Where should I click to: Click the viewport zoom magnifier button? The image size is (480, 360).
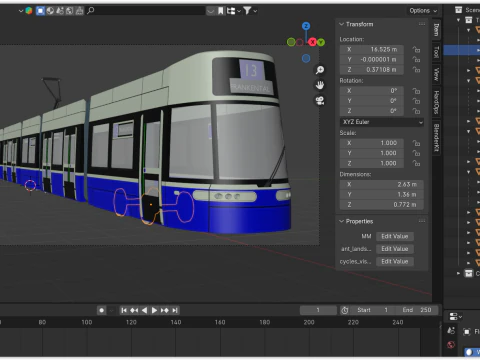click(x=320, y=70)
